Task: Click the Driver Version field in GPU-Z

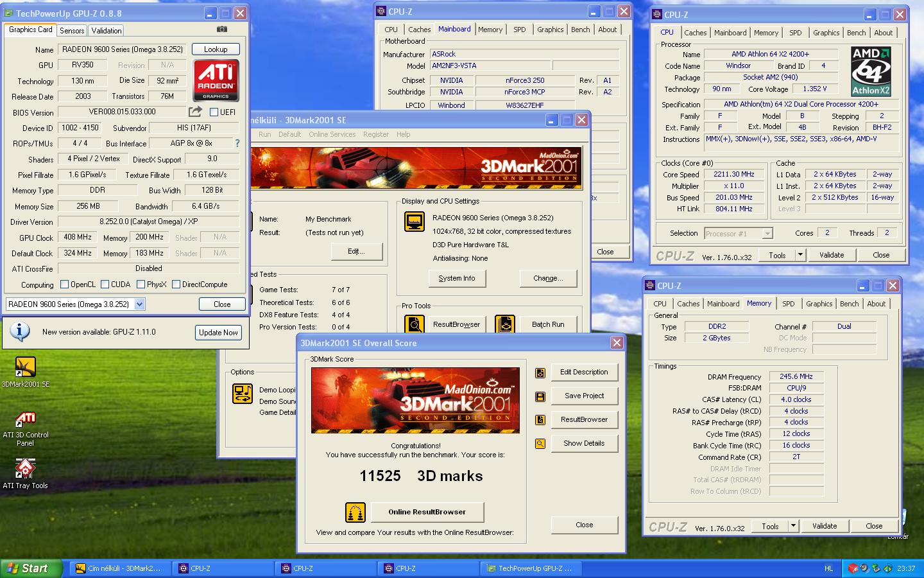Action: click(x=148, y=222)
